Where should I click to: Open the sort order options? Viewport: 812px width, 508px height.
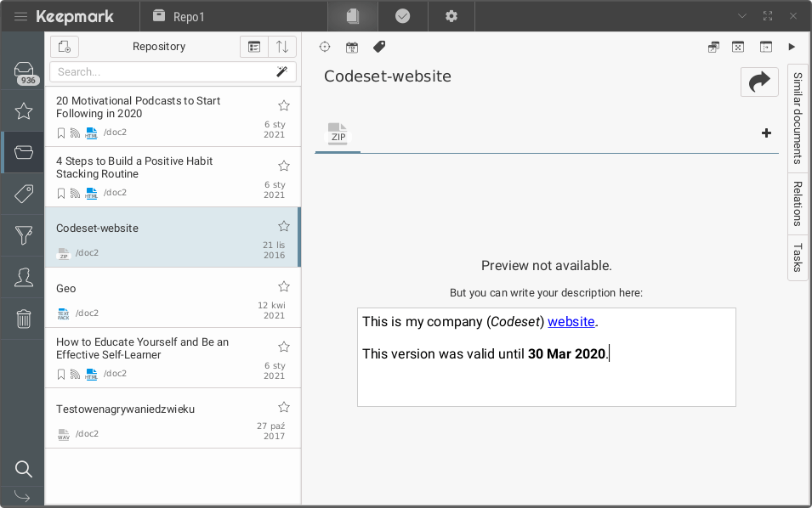pos(282,47)
